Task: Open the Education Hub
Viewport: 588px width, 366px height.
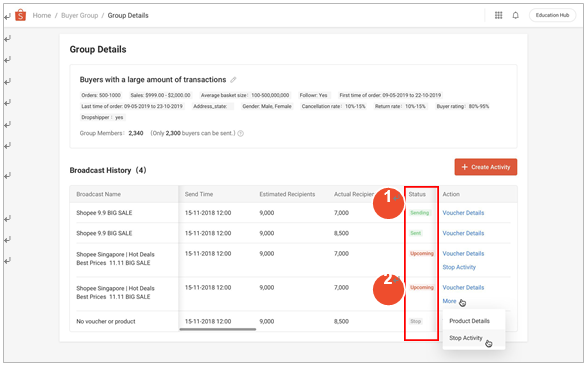Action: click(552, 15)
